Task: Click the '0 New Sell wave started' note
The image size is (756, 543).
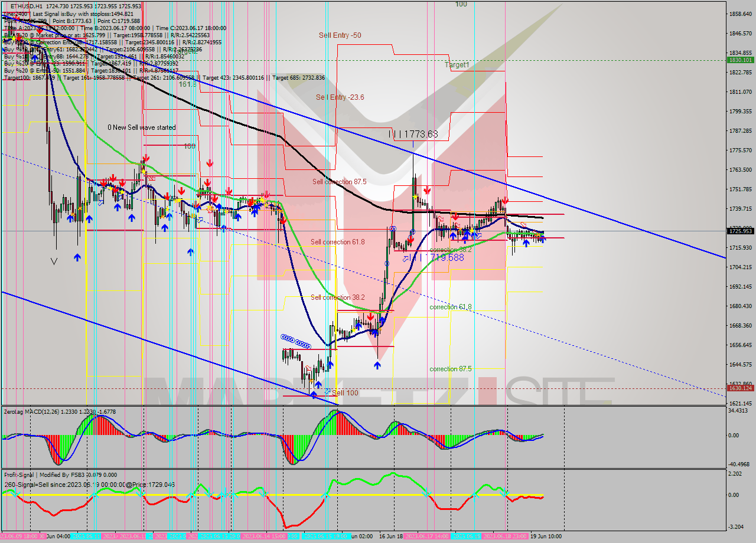Action: [x=142, y=127]
